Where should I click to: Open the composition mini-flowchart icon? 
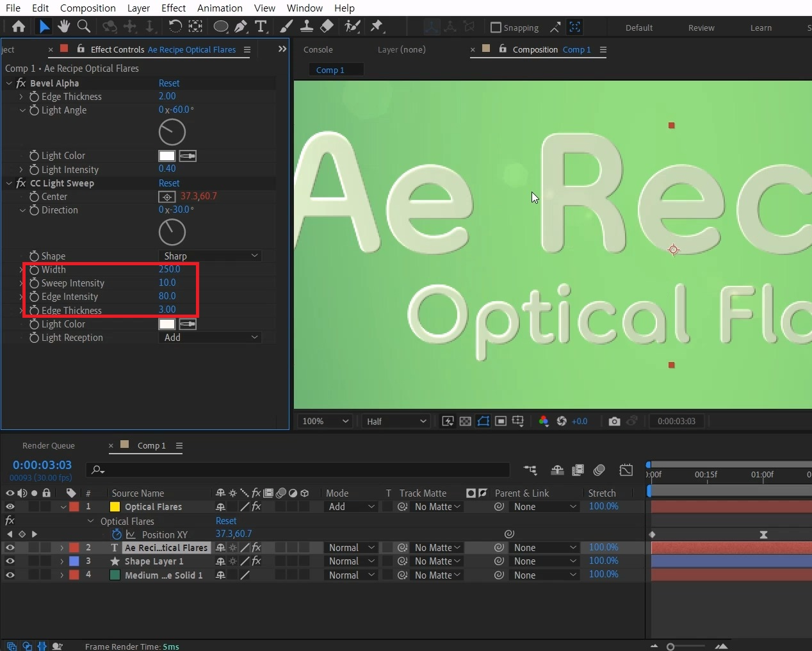530,470
